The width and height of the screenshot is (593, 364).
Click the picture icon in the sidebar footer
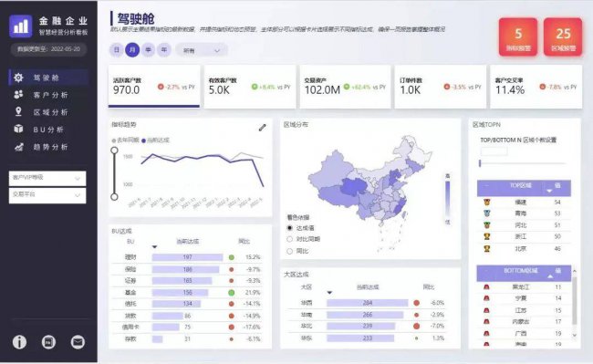pos(48,342)
